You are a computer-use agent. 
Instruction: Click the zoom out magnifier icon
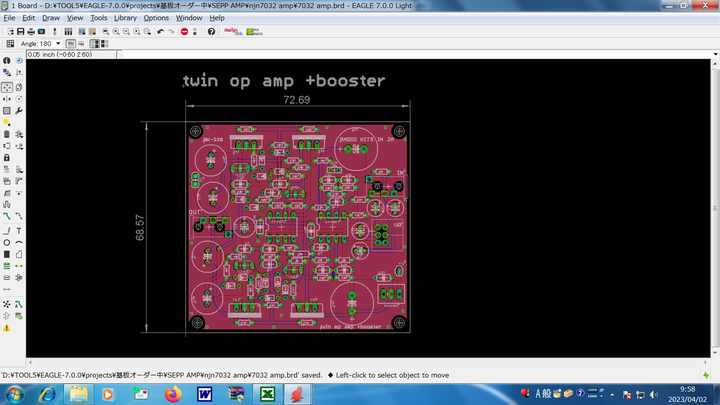coord(126,32)
